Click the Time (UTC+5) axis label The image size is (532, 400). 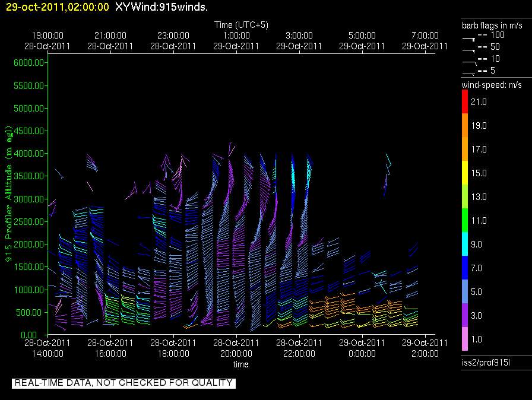[240, 25]
